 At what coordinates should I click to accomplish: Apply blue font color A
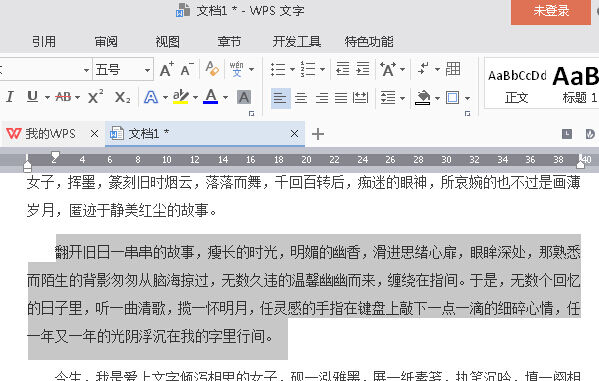[x=210, y=97]
